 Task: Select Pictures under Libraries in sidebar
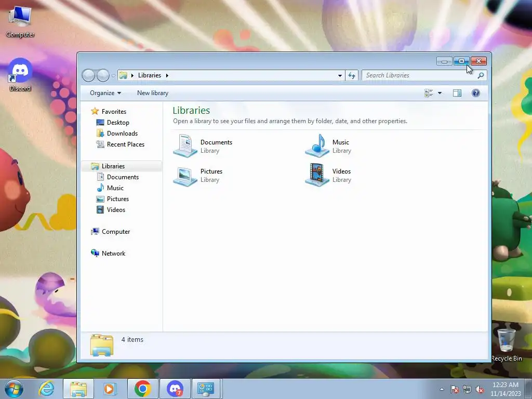[118, 199]
